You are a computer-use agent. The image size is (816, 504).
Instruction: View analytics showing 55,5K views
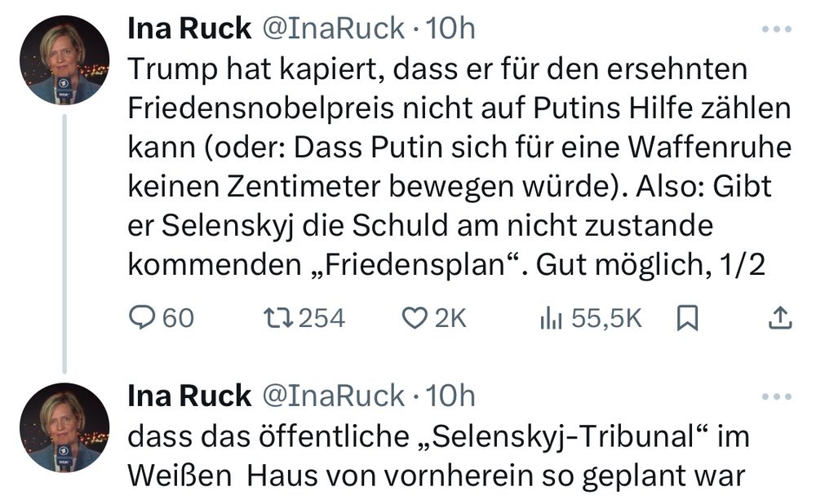(550, 318)
